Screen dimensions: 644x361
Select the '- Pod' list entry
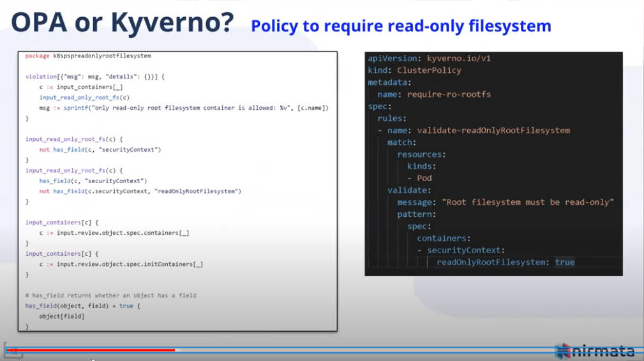click(x=419, y=178)
